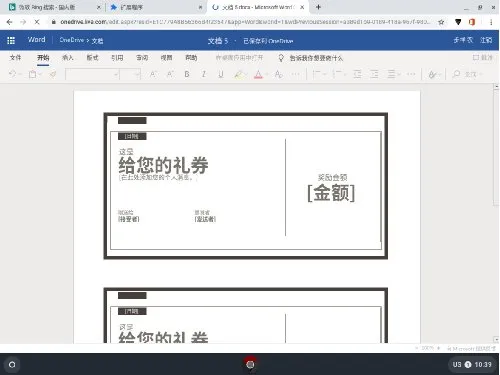Screen dimensions: 500x375
Task: Open the font name dropdown
Action: (x=92, y=74)
